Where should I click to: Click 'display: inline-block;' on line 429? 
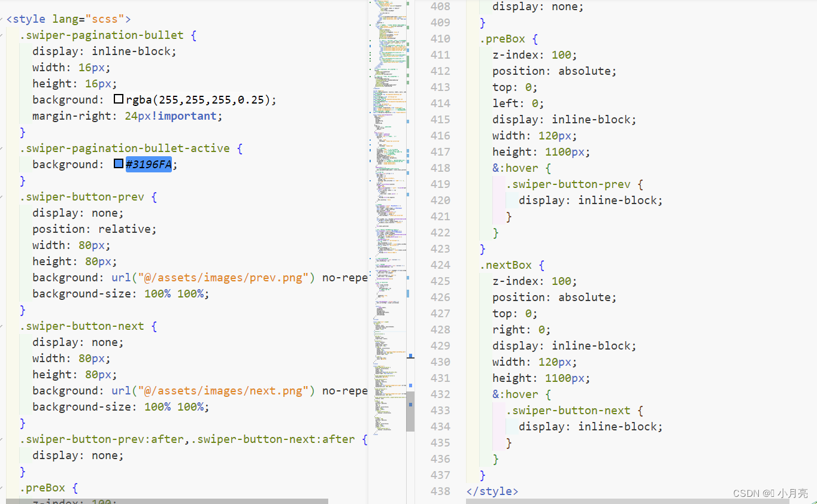pos(564,346)
